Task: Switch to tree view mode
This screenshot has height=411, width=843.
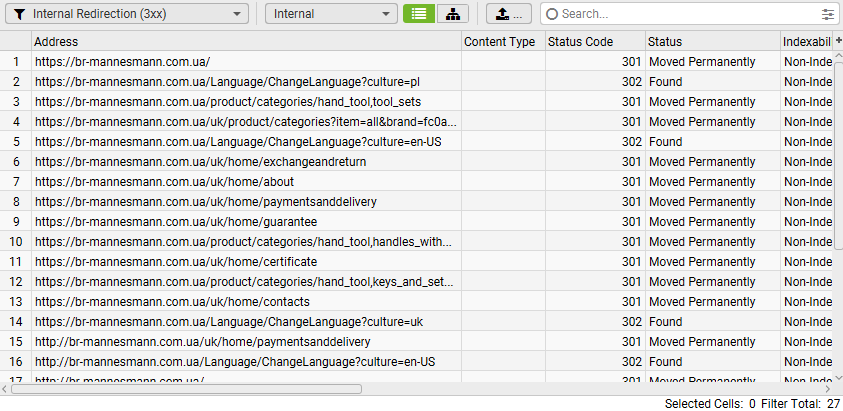Action: [453, 14]
